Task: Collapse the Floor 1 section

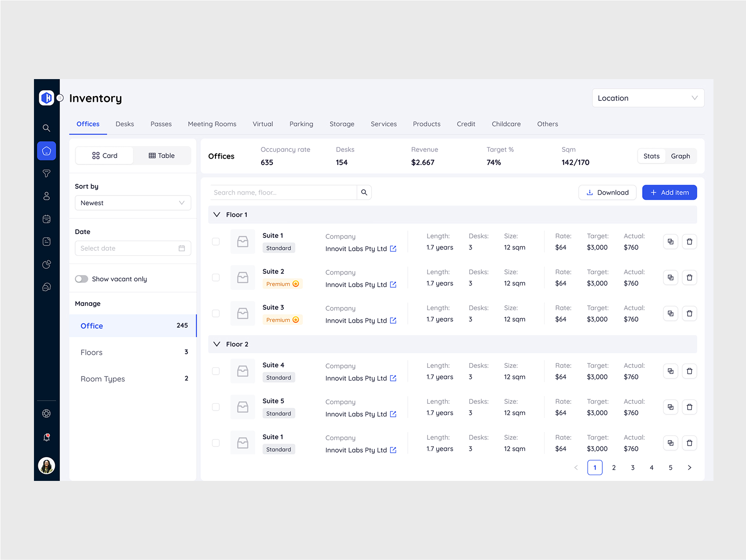Action: click(216, 214)
